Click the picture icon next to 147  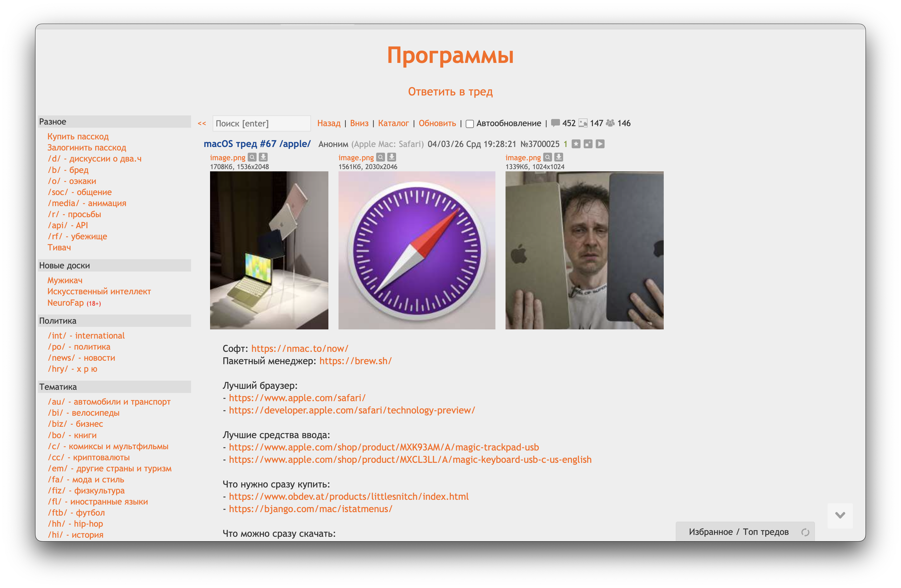pos(583,123)
